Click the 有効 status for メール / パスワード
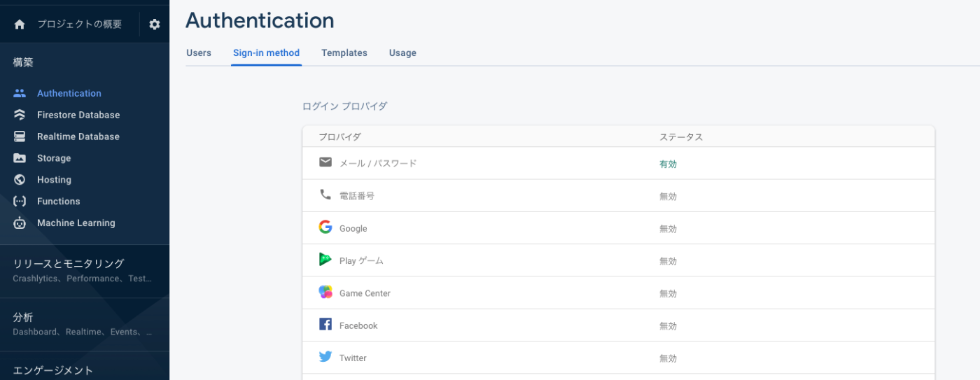980x380 pixels. pos(668,164)
